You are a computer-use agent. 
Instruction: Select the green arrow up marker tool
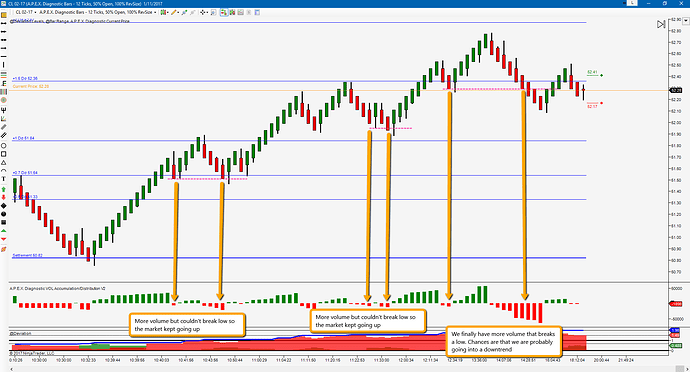point(4,189)
